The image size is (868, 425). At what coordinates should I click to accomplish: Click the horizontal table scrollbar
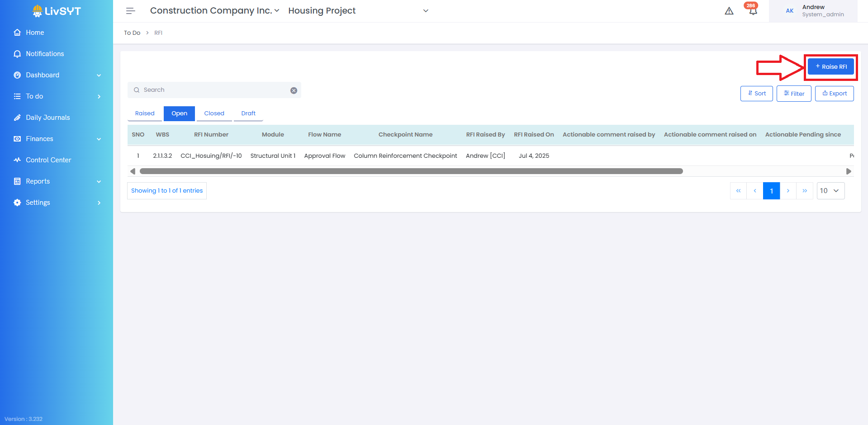pyautogui.click(x=411, y=171)
